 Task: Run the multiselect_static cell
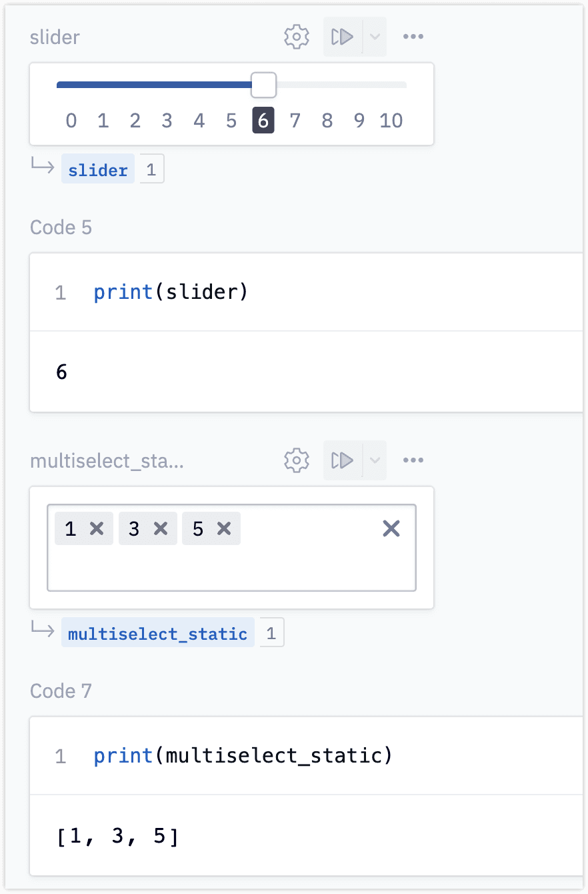(343, 460)
